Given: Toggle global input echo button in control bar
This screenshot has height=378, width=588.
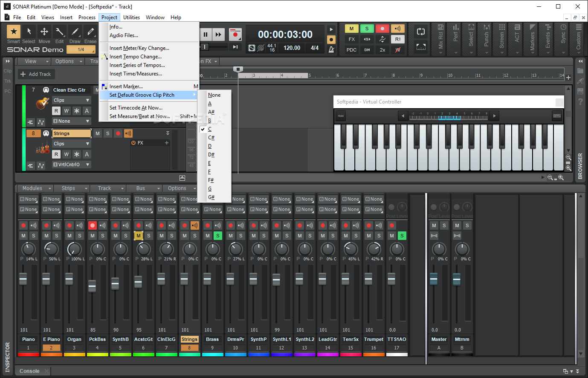Looking at the screenshot, I should (398, 29).
